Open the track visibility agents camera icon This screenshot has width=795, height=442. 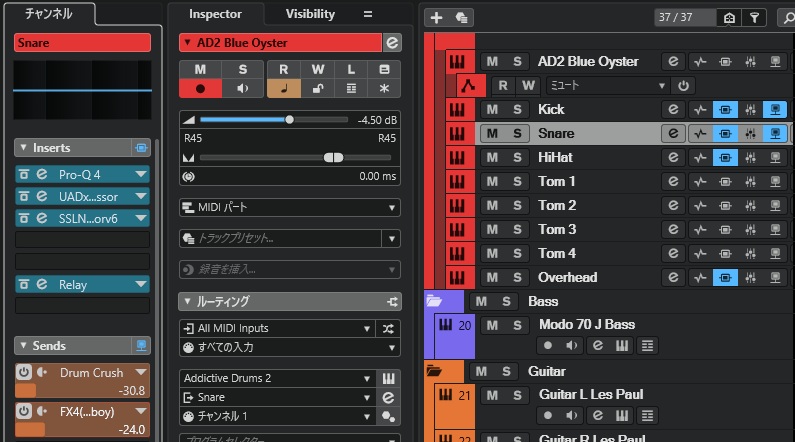729,18
